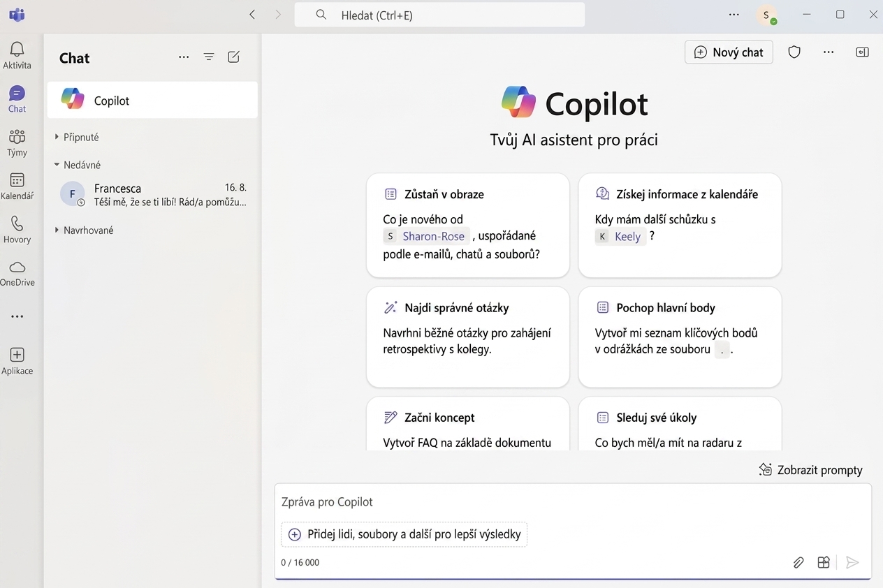The height and width of the screenshot is (588, 883).
Task: Open settings and more menu near profile
Action: click(x=734, y=15)
